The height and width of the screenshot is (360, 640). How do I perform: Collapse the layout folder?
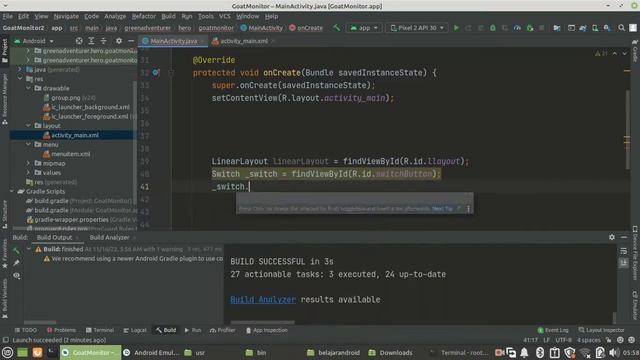pos(28,126)
